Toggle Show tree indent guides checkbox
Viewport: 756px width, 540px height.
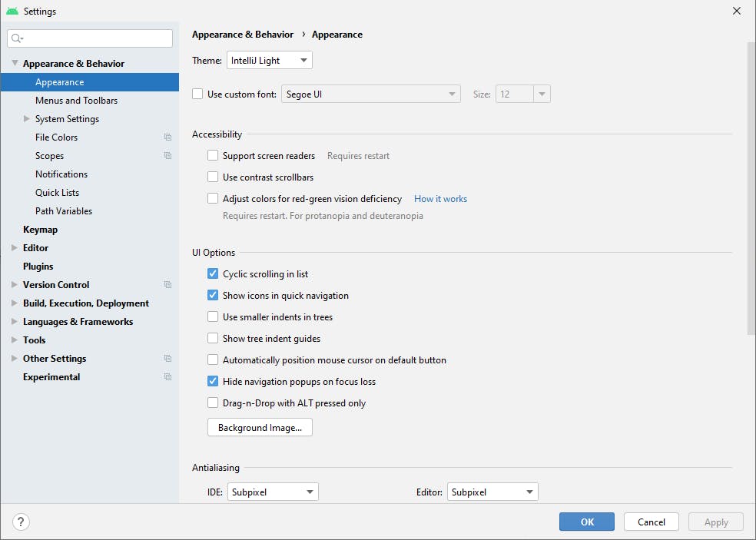(213, 339)
